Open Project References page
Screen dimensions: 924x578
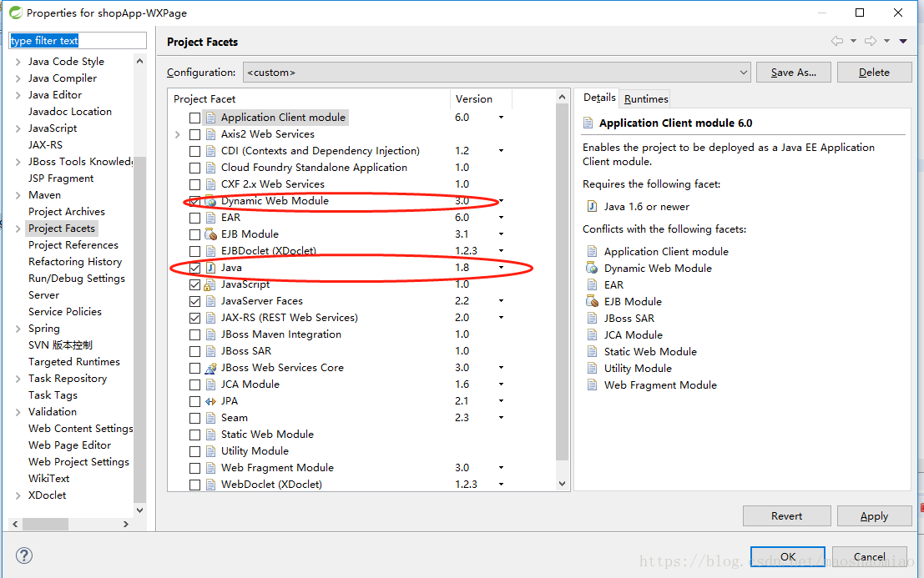(73, 245)
